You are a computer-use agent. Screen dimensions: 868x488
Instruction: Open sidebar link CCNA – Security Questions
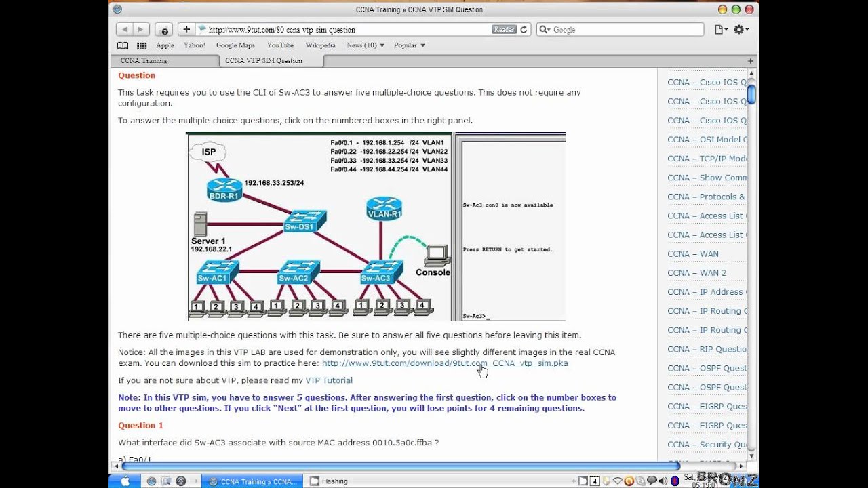(707, 445)
